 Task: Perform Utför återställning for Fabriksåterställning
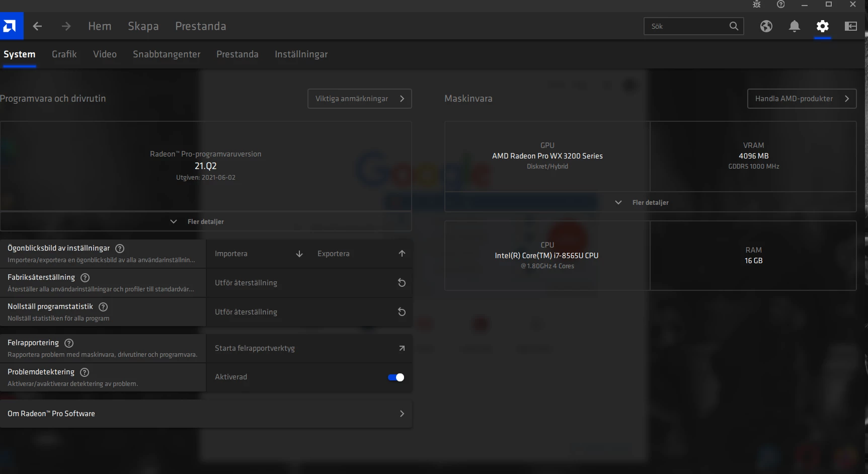(309, 283)
